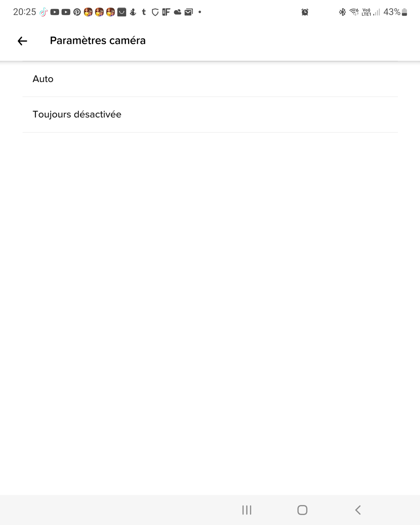This screenshot has height=525, width=420.
Task: Tap the shield notification icon
Action: pos(155,12)
